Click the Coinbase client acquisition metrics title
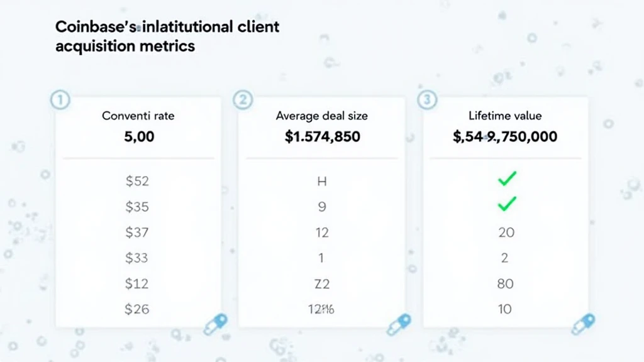 click(167, 36)
